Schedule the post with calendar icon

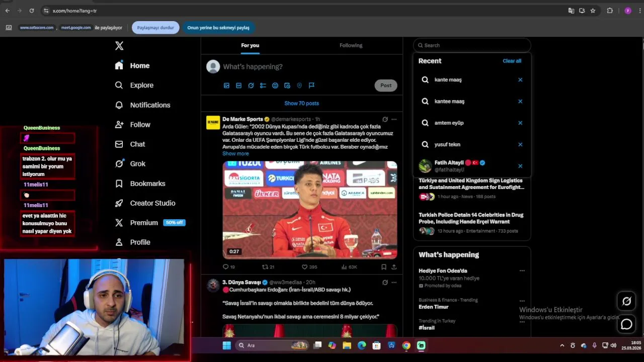click(287, 85)
